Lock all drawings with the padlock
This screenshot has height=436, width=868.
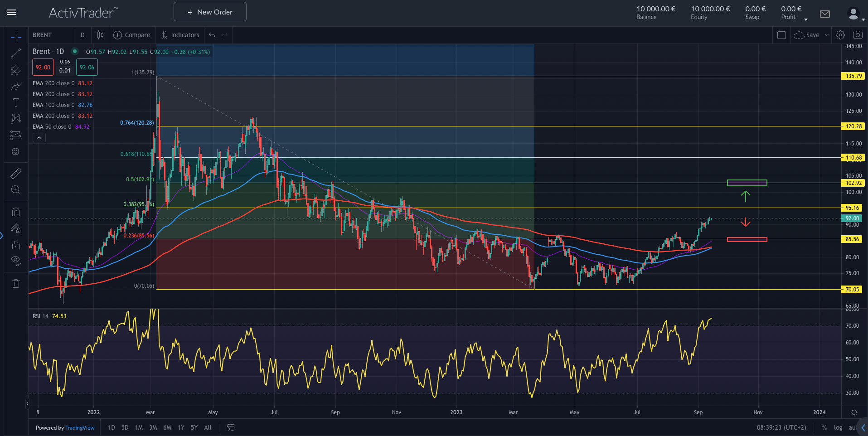click(x=16, y=245)
